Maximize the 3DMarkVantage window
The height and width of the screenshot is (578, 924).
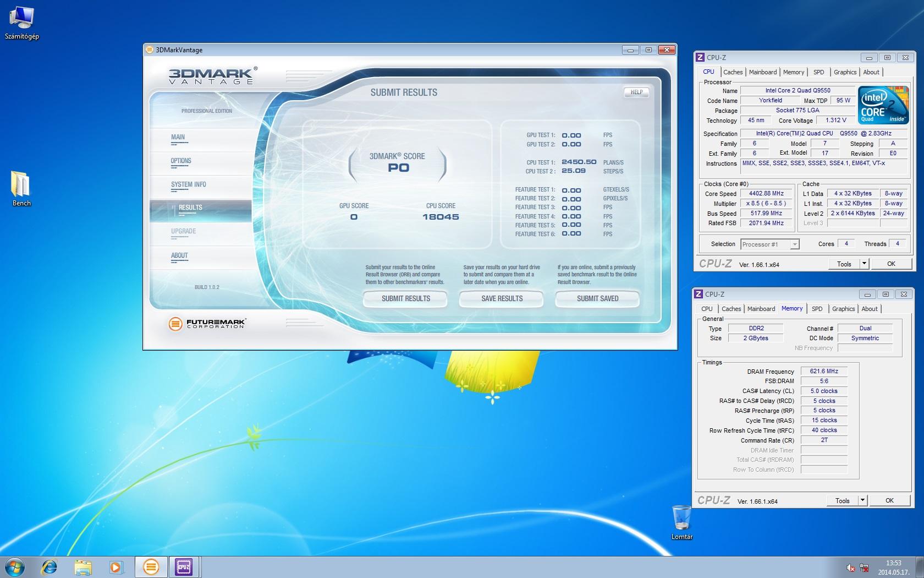(648, 50)
